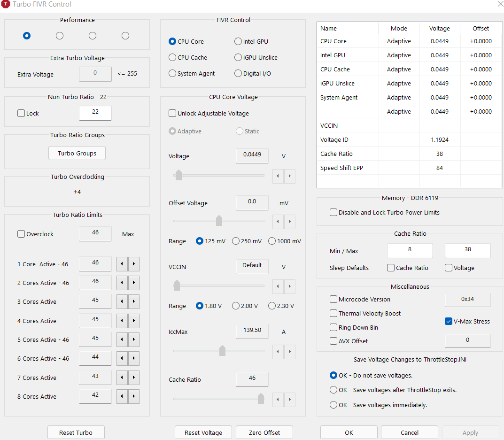Screen dimensions: 504x440
Task: Select the first Performance profile radio button
Action: 27,36
